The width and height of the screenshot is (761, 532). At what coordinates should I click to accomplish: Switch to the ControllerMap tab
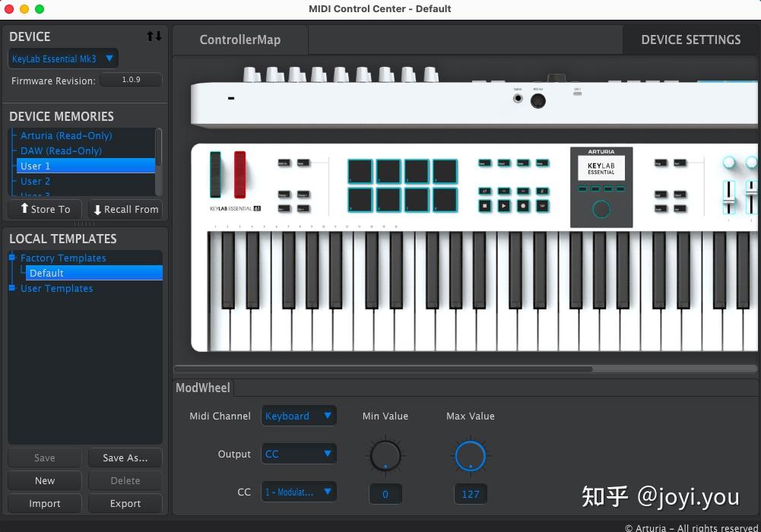point(240,39)
